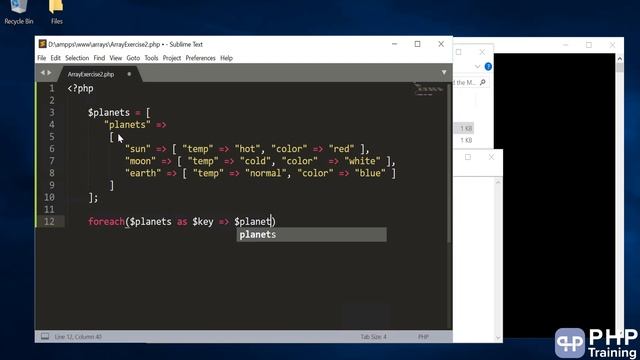Click the foreach keyword on line 12
The image size is (640, 360).
click(106, 222)
